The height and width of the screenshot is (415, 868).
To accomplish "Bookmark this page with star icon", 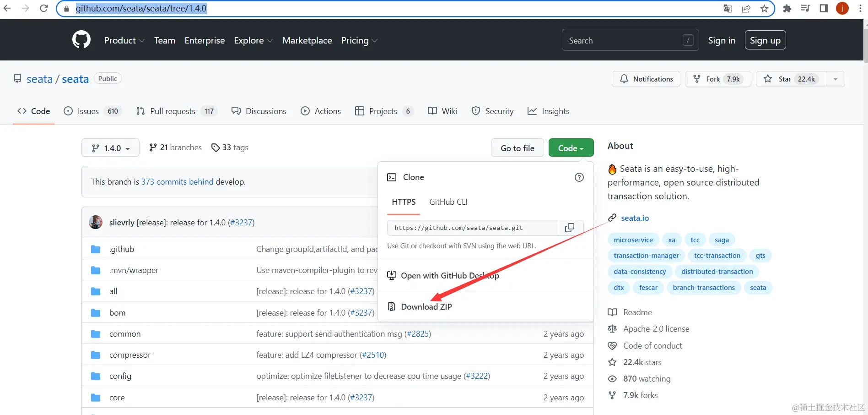I will 764,8.
